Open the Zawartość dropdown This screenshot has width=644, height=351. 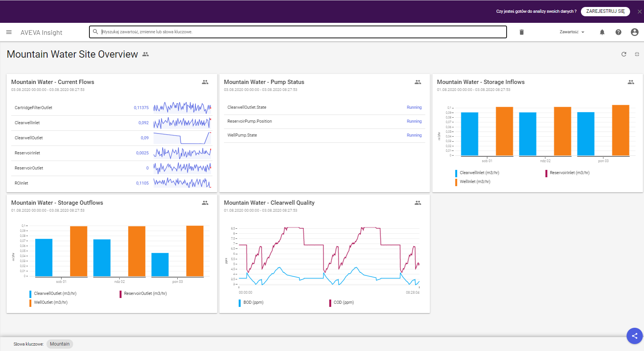coord(572,32)
